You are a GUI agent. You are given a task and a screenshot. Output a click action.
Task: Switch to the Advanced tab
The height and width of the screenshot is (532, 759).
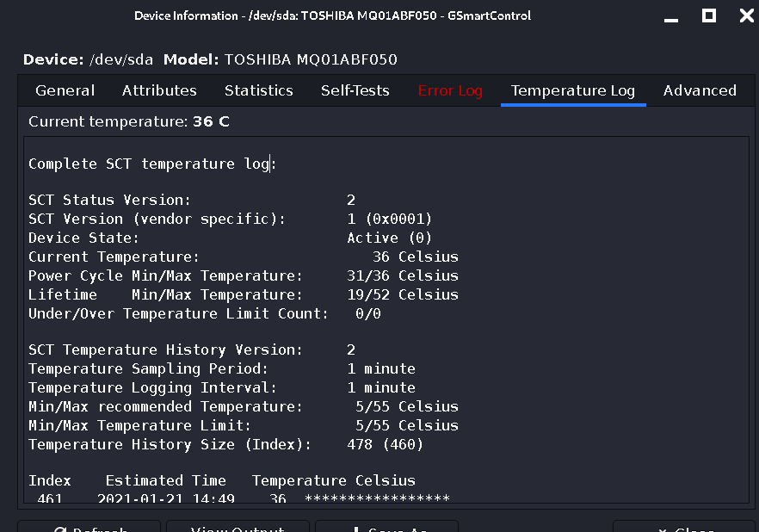click(x=700, y=90)
